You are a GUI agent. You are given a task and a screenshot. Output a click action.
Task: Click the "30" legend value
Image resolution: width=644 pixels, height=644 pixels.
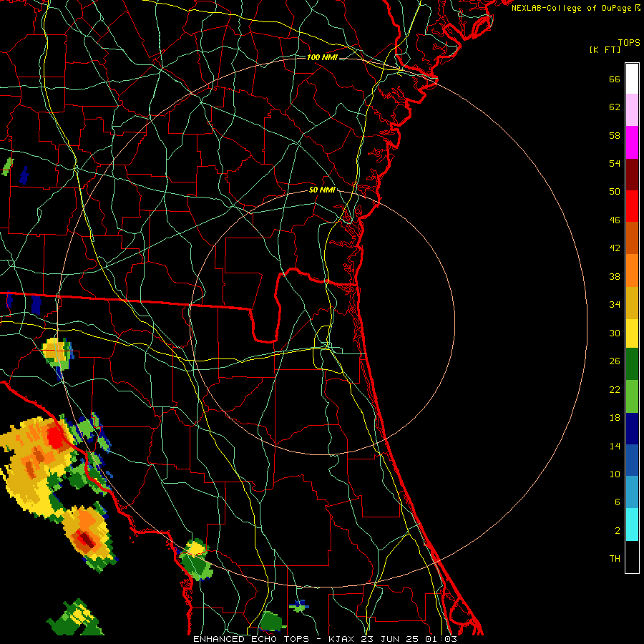click(x=615, y=333)
